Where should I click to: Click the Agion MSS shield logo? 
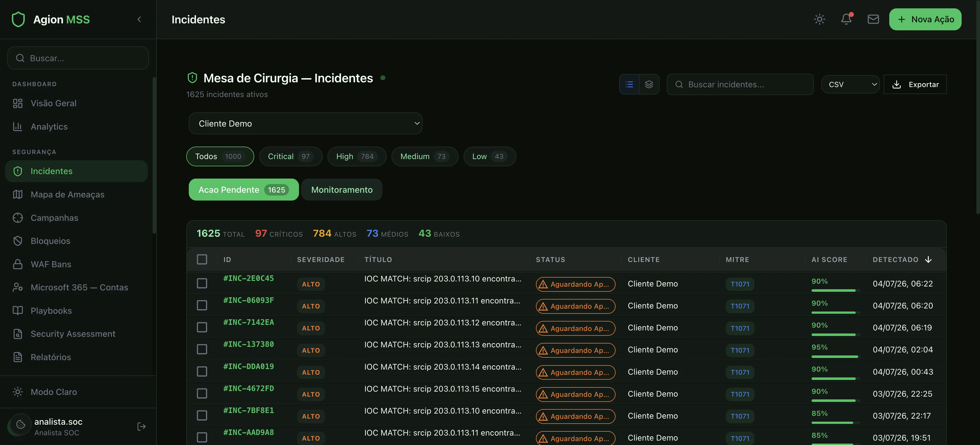point(18,19)
